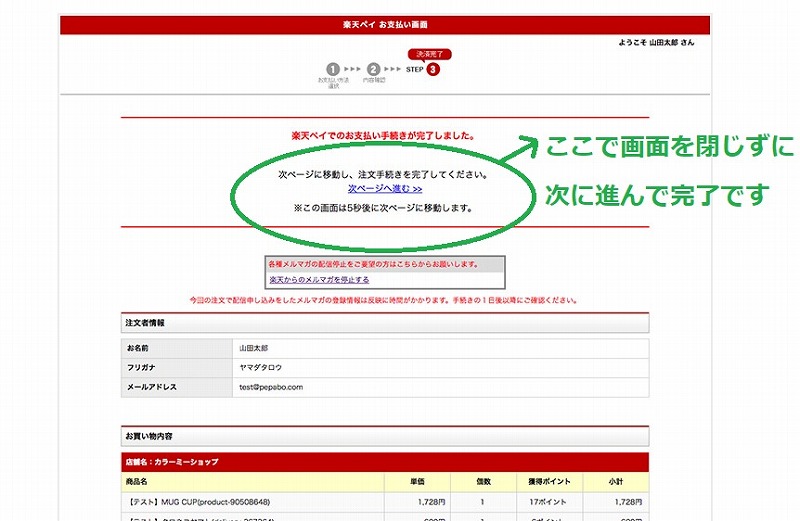The height and width of the screenshot is (521, 800).
Task: Click the メールアドレス label cell
Action: click(x=177, y=387)
